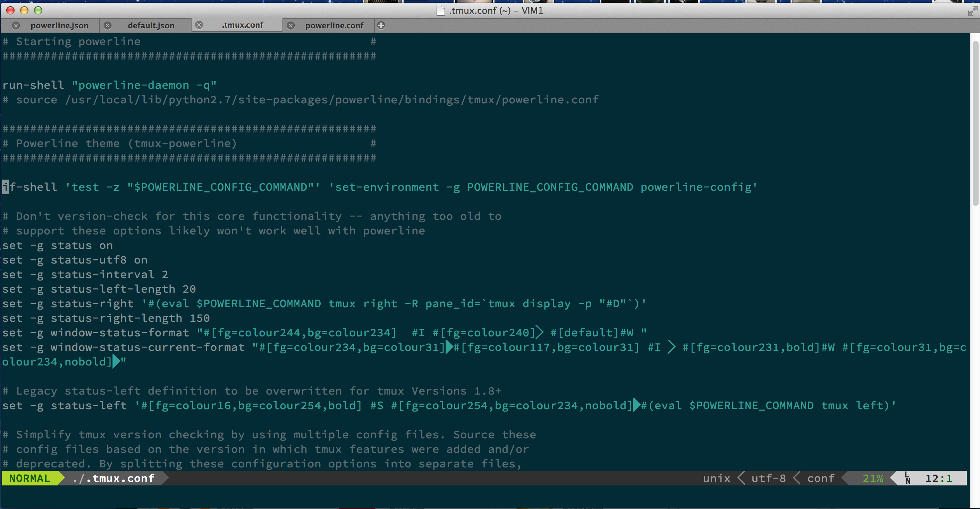Place cursor on run-shell line
980x509 pixels.
[x=33, y=85]
